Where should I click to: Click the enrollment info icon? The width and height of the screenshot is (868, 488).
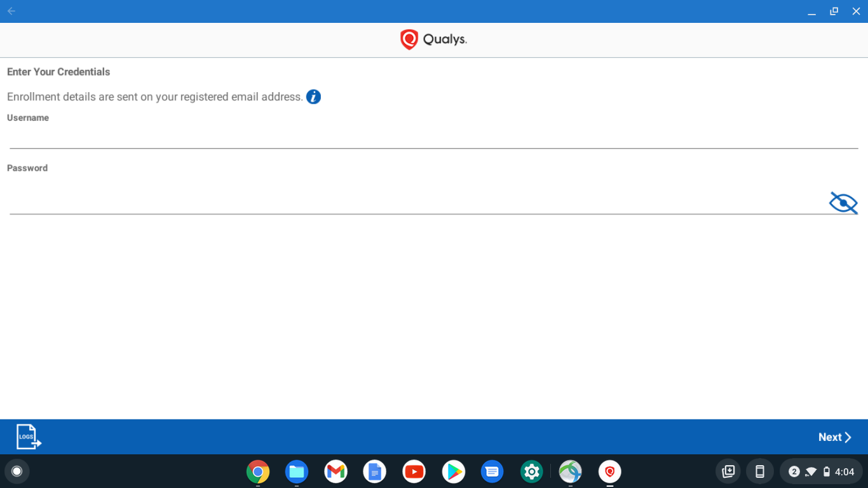[313, 97]
